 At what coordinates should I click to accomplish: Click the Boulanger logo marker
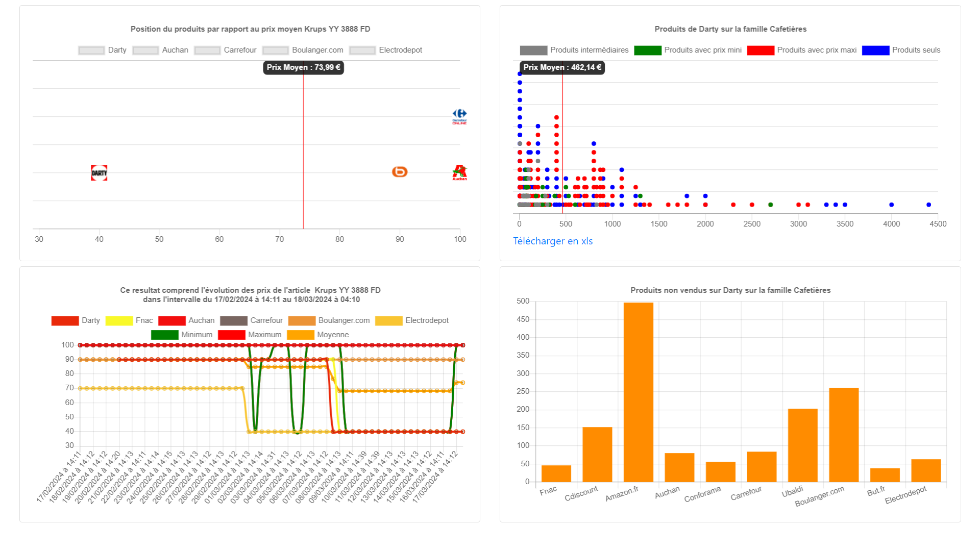tap(400, 172)
